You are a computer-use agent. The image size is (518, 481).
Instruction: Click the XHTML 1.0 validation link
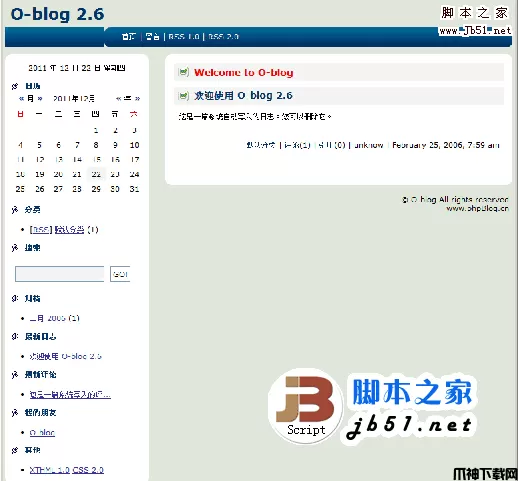pos(50,470)
